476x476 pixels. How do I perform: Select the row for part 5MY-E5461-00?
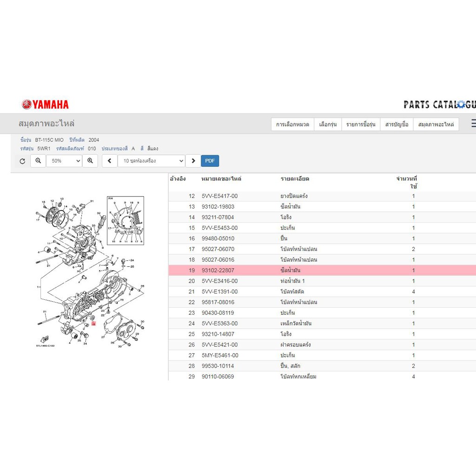click(x=322, y=355)
